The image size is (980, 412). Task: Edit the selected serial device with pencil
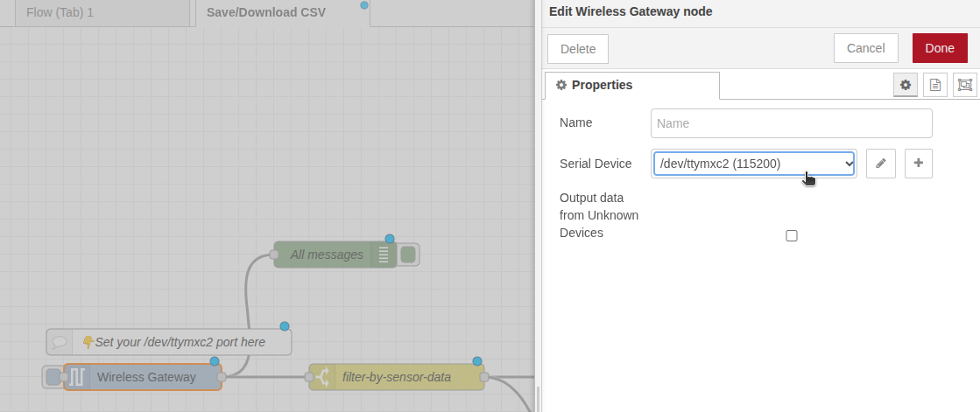pyautogui.click(x=880, y=164)
